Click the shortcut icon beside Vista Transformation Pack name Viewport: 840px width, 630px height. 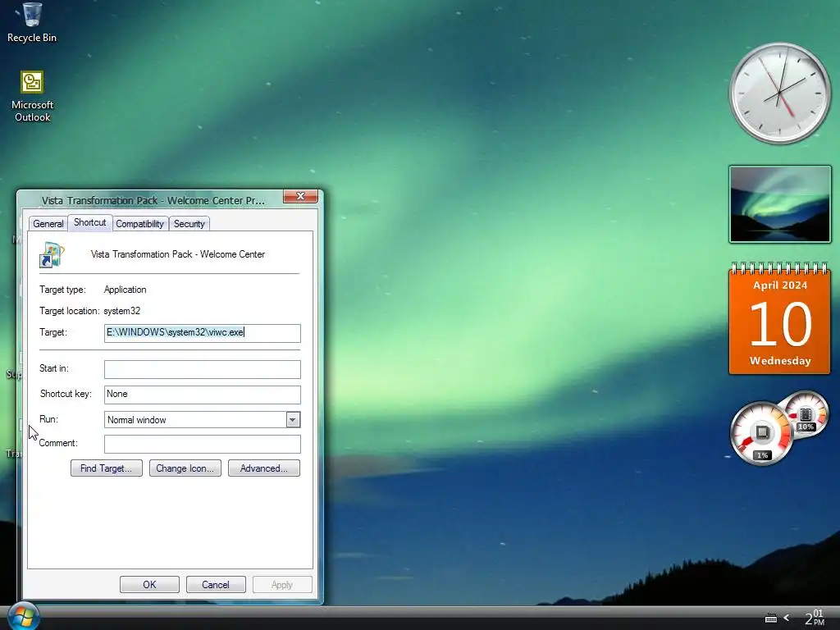coord(52,254)
